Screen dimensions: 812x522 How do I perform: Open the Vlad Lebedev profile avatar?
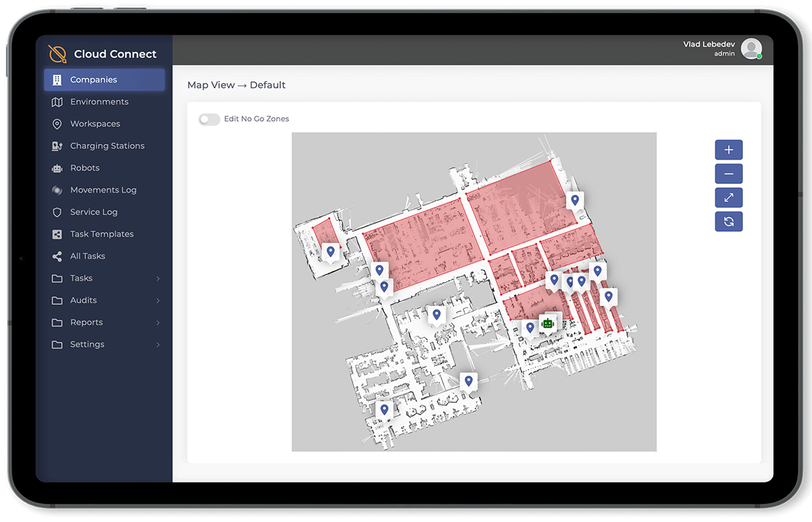(751, 49)
